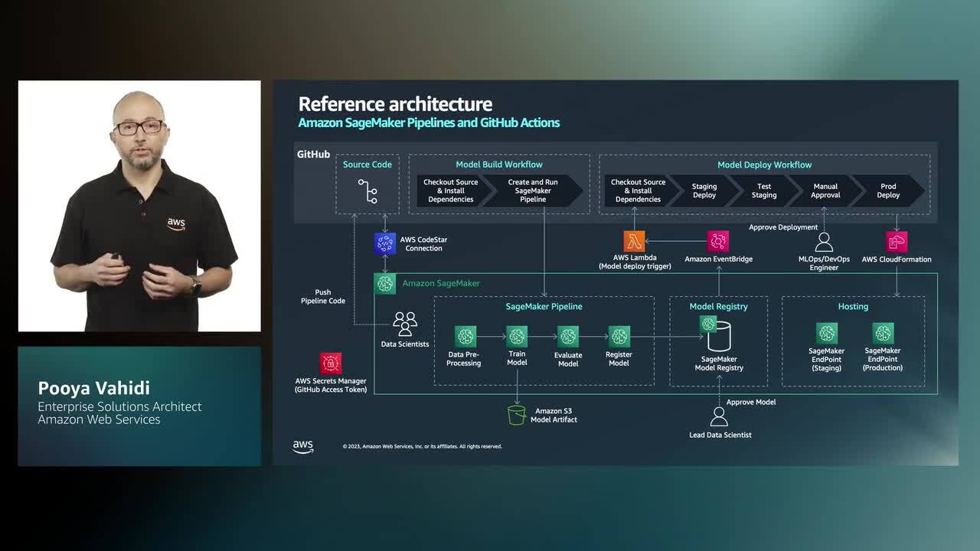Image resolution: width=980 pixels, height=551 pixels.
Task: Select the Train Model step icon
Action: pyautogui.click(x=517, y=336)
